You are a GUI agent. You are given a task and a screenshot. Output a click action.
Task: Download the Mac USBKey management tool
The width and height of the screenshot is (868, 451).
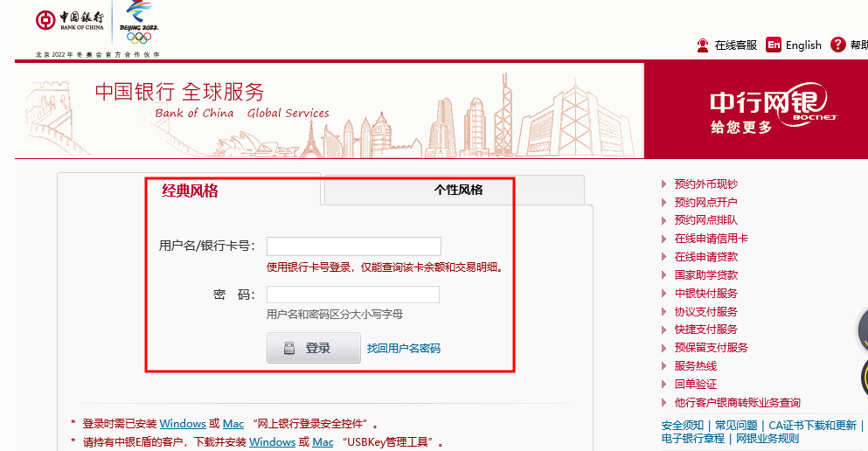[323, 442]
